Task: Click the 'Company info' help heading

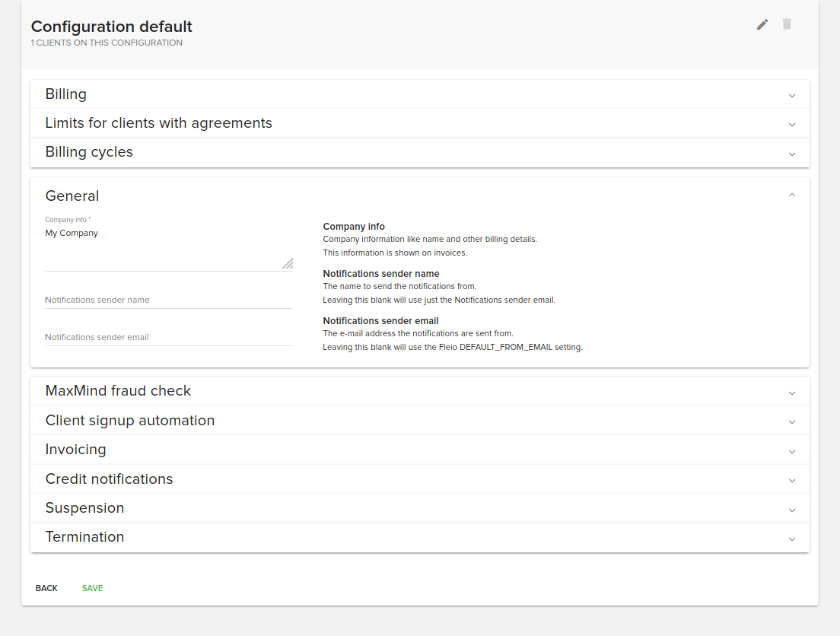Action: click(354, 227)
